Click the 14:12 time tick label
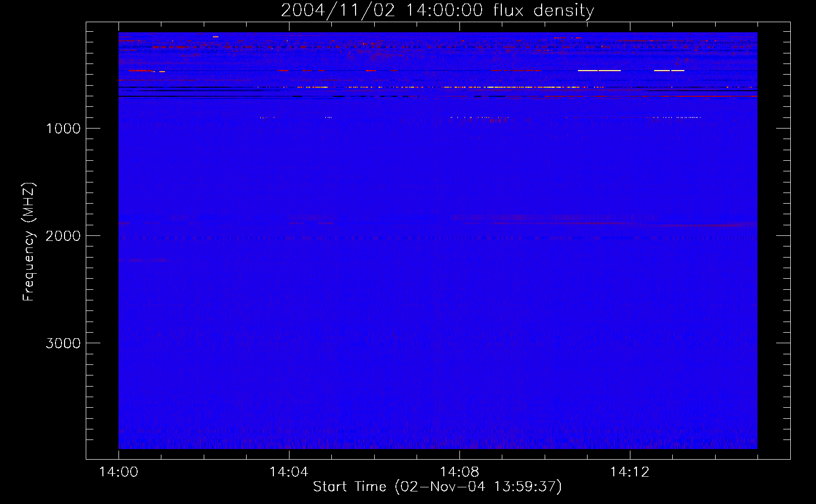 tap(630, 472)
